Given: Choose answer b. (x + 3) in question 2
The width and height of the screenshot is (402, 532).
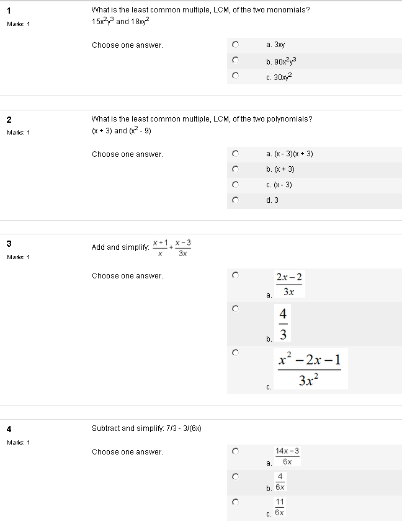Looking at the screenshot, I should (235, 169).
